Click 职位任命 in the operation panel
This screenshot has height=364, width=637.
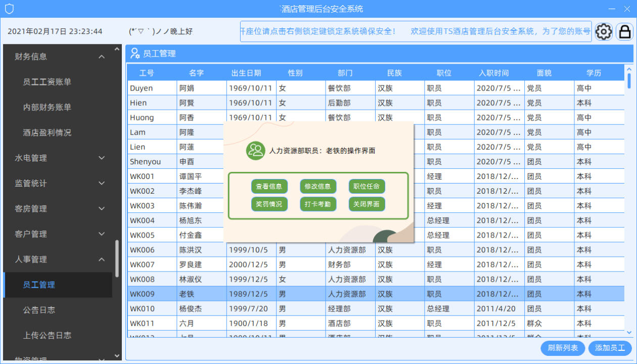[x=367, y=186]
